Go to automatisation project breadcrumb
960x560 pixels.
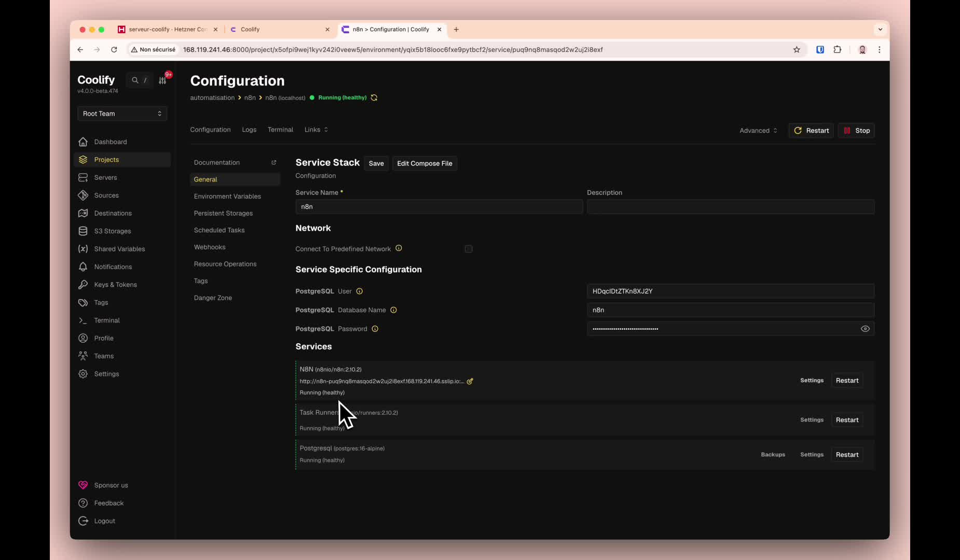point(212,98)
